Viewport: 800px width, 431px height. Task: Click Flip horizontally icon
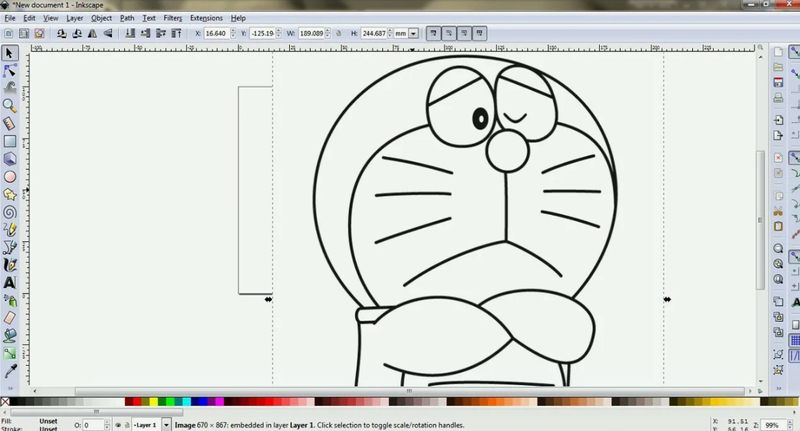pyautogui.click(x=92, y=34)
